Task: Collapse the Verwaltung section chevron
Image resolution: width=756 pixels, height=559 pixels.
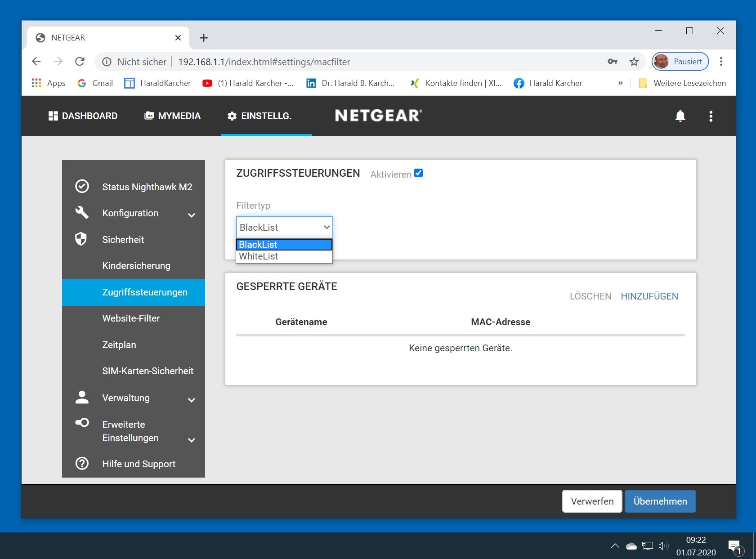Action: point(192,400)
